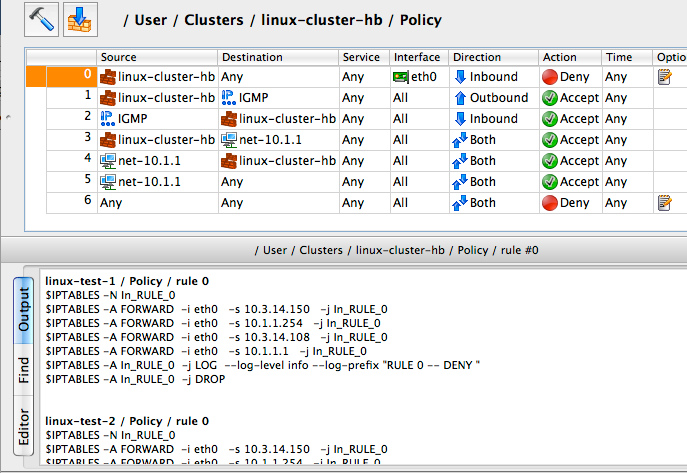Select rule number 6 cell
The height and width of the screenshot is (473, 687).
coord(71,203)
